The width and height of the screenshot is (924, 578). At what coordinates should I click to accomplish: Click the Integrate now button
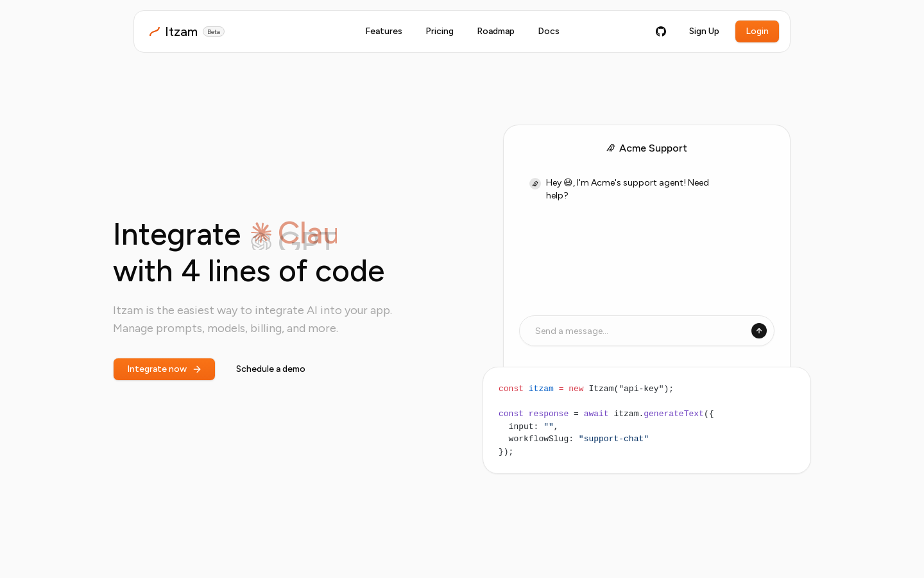click(164, 369)
